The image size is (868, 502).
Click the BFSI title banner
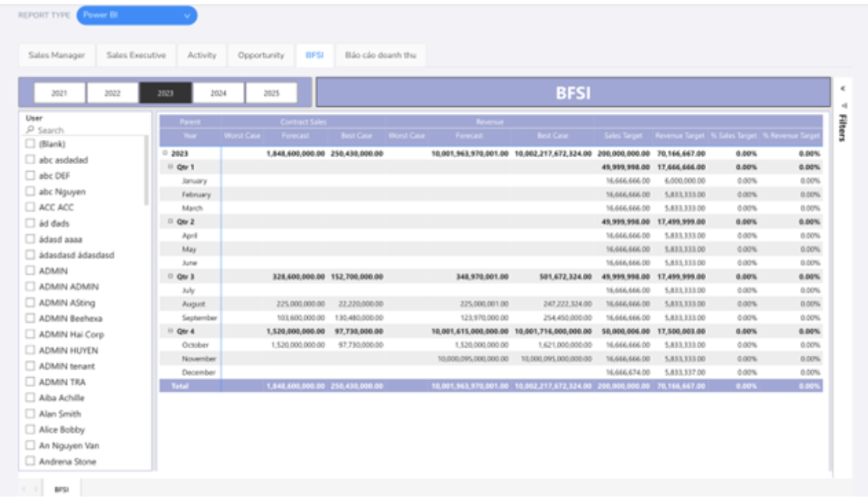pos(573,92)
